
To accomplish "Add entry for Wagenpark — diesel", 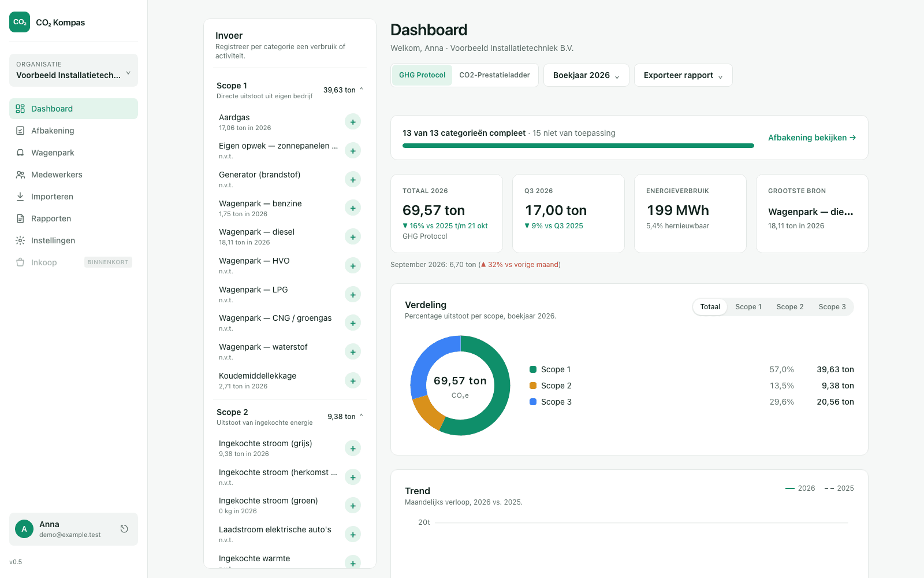I will click(353, 237).
